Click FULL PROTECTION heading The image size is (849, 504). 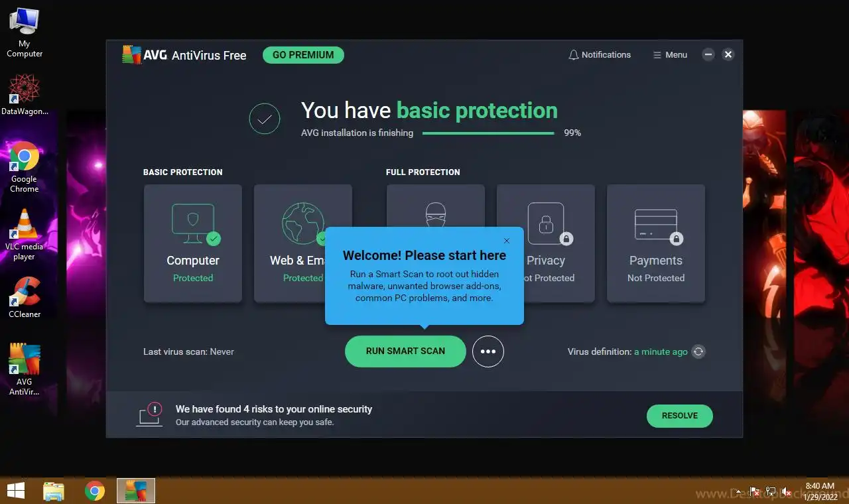tap(423, 172)
